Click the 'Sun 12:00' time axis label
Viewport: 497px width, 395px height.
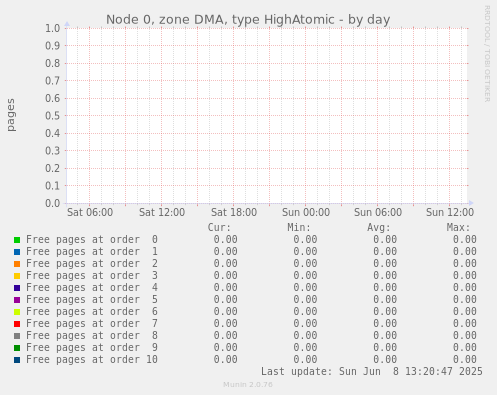coord(450,212)
